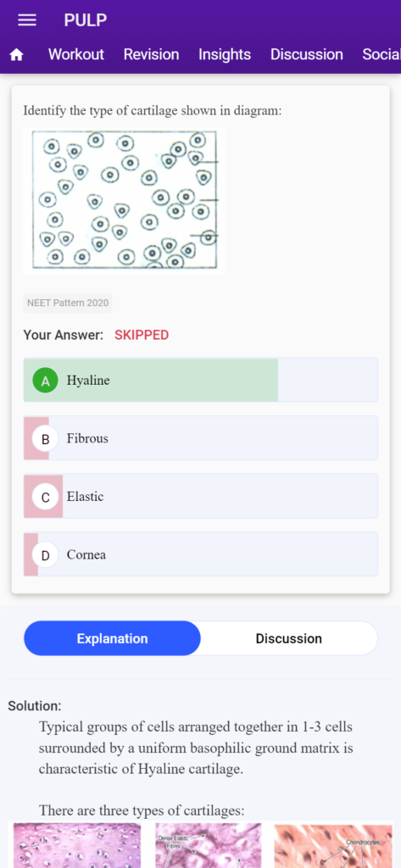This screenshot has height=868, width=401.
Task: View the Chondrocytes histology image
Action: tap(334, 845)
